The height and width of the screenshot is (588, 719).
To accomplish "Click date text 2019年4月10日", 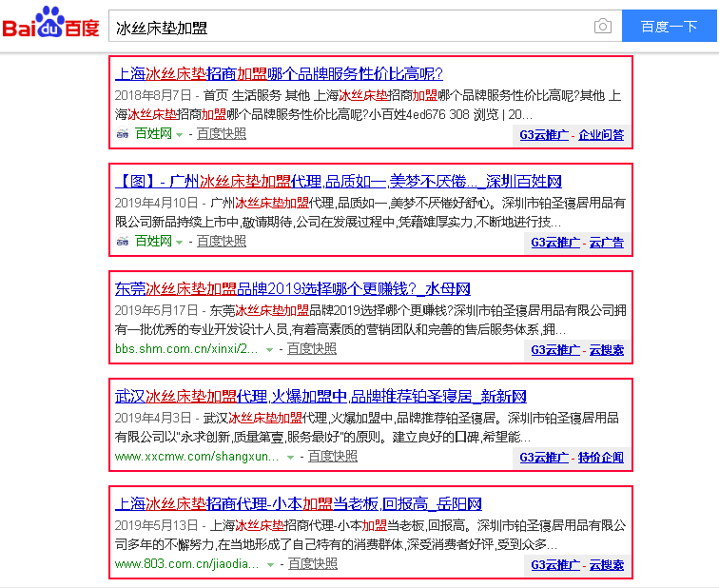I will pyautogui.click(x=156, y=203).
